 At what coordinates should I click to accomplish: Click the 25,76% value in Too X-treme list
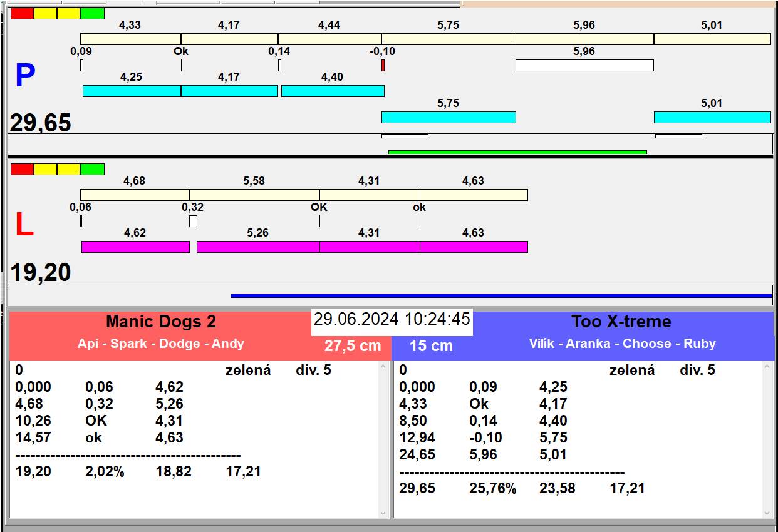[493, 488]
